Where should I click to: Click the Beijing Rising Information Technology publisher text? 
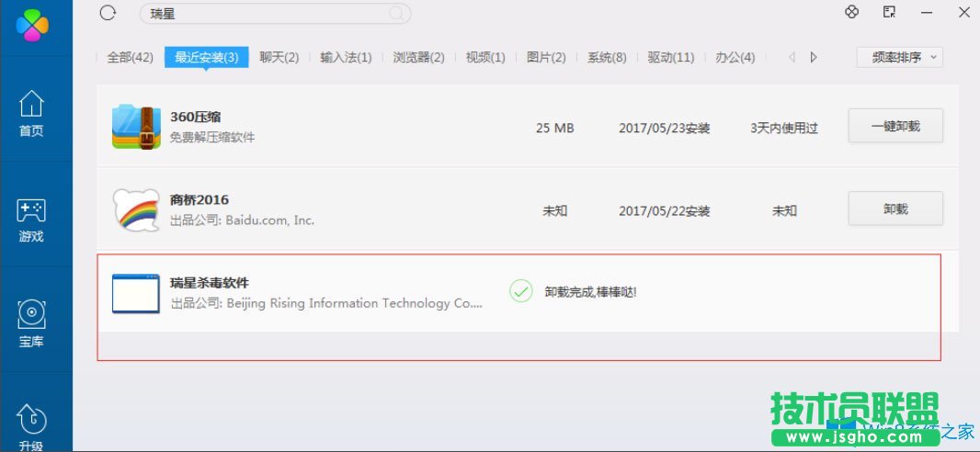pyautogui.click(x=327, y=303)
